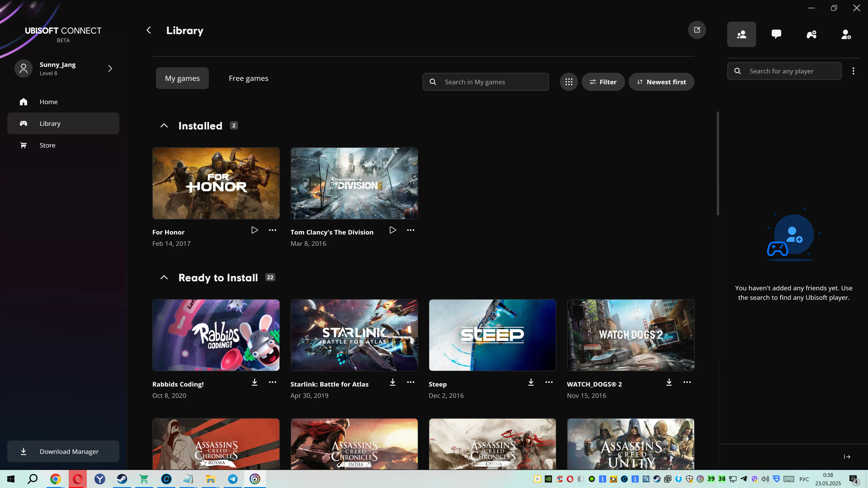
Task: Download WATCH_DOGS 2
Action: [x=669, y=382]
